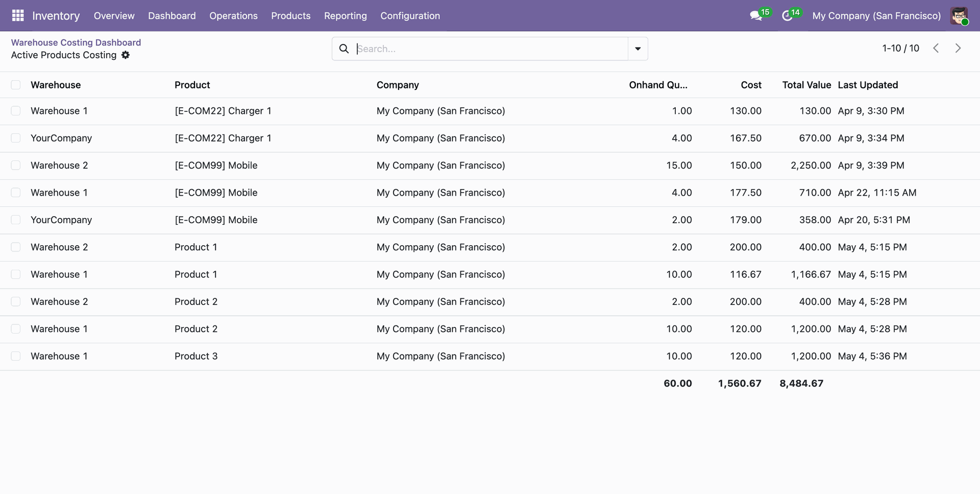The image size is (980, 494).
Task: Check the Warehouse 1 Product 3 row checkbox
Action: pyautogui.click(x=16, y=356)
